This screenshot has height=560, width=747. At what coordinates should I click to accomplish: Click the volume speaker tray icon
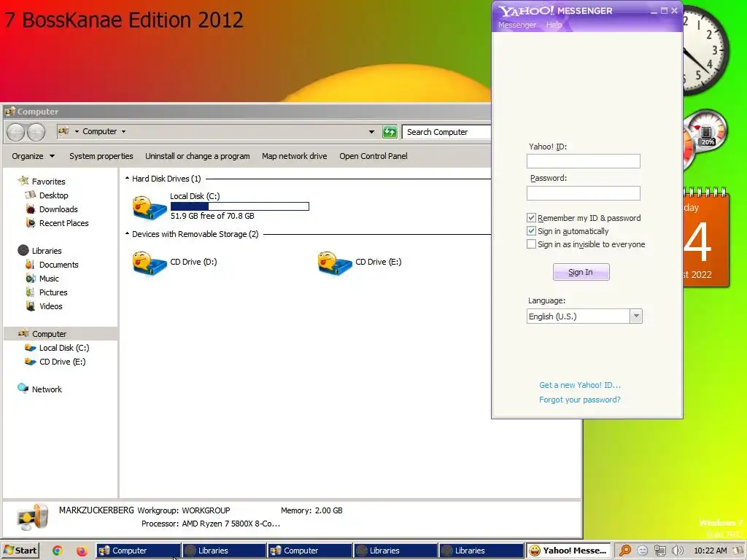pos(677,551)
